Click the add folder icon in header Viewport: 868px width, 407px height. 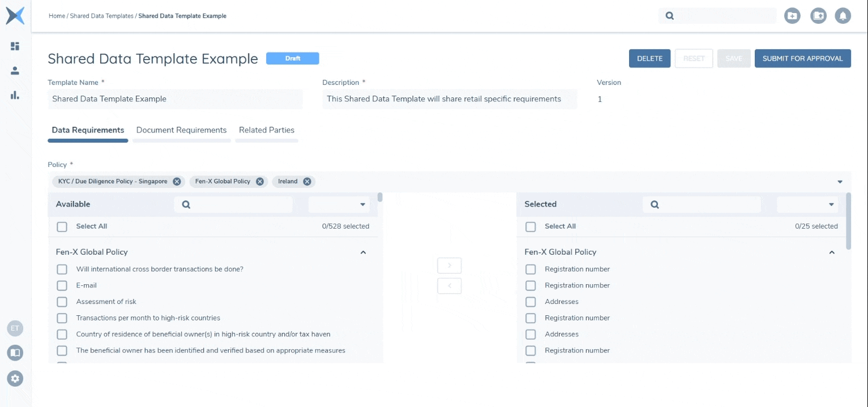pyautogui.click(x=792, y=16)
